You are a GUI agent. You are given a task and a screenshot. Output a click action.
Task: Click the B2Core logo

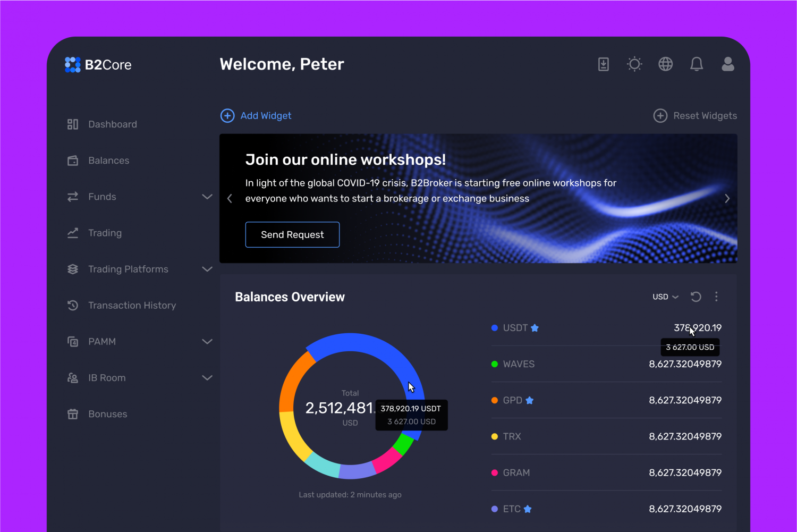pyautogui.click(x=98, y=65)
